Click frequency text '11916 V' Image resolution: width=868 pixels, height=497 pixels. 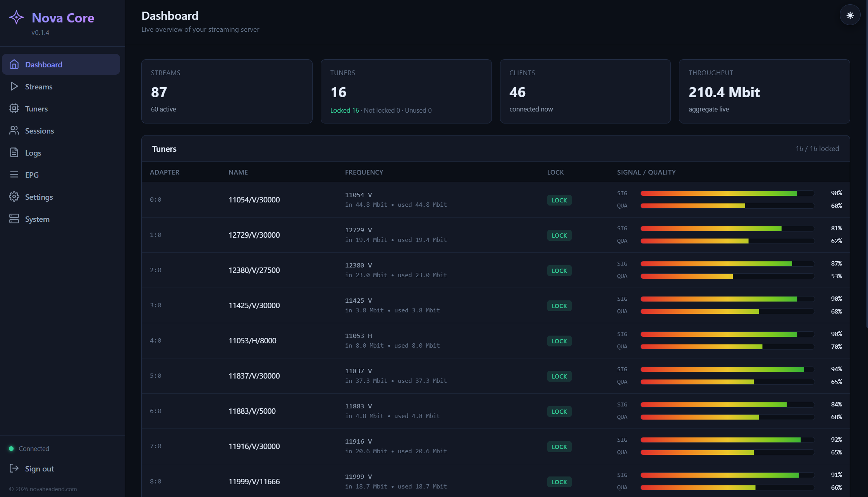point(359,441)
